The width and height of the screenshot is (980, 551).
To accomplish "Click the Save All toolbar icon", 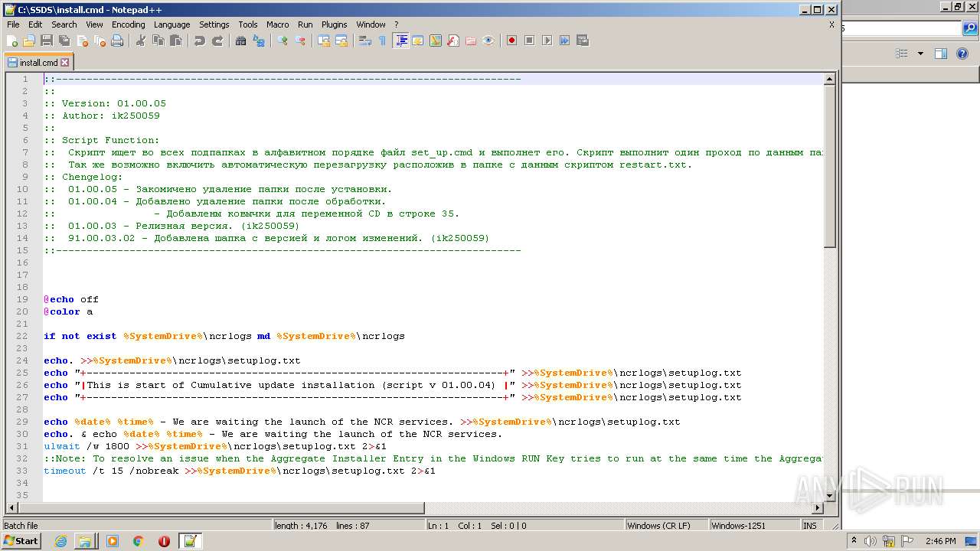I will click(64, 41).
